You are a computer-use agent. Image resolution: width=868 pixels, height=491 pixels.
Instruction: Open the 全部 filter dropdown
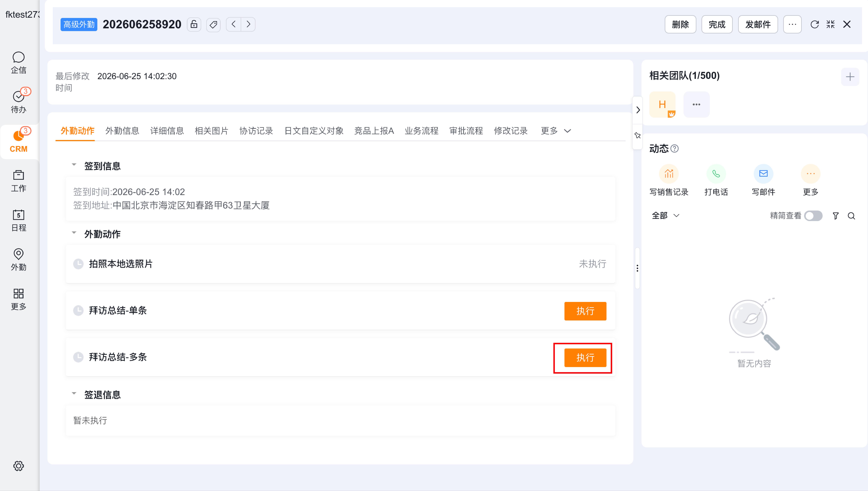[x=665, y=216]
